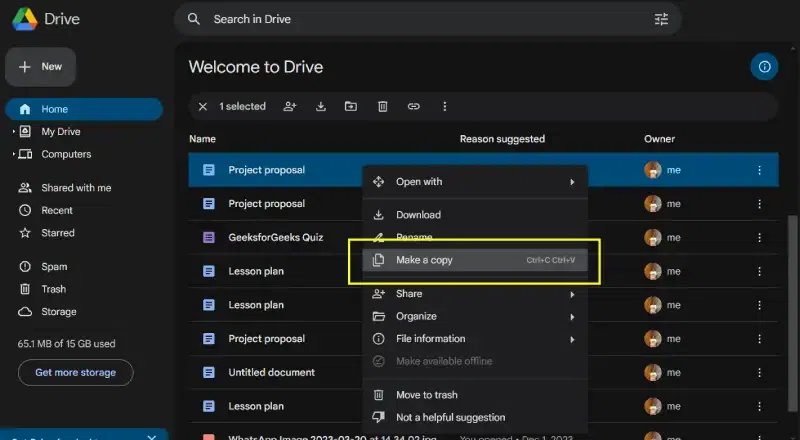This screenshot has width=800, height=440.
Task: Click the Name column header
Action: [203, 139]
